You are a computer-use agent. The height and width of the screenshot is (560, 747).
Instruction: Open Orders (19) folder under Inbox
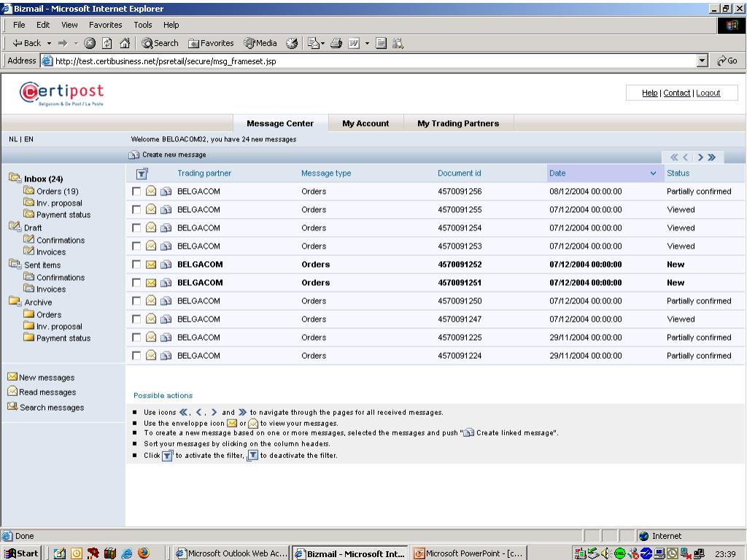click(x=58, y=192)
